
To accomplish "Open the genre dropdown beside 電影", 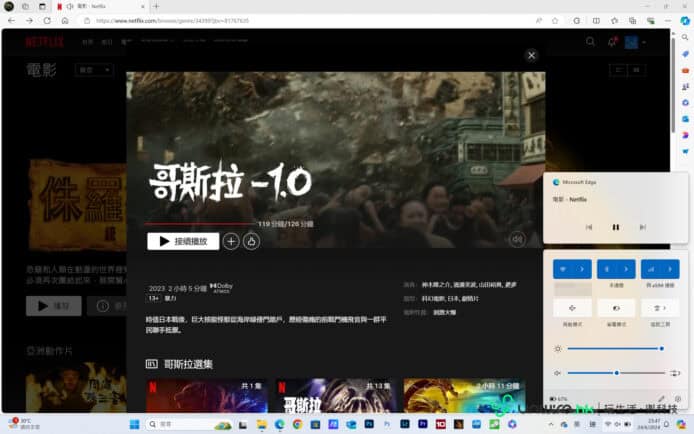I will 94,70.
